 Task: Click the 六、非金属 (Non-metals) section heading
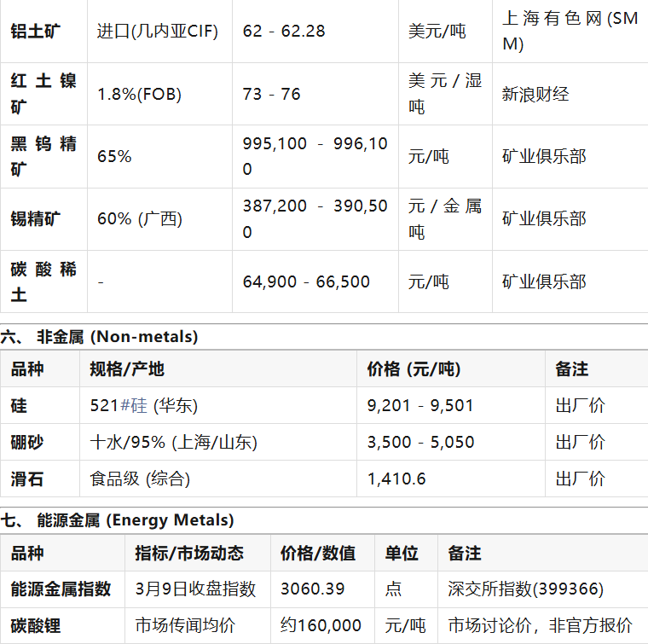100,336
